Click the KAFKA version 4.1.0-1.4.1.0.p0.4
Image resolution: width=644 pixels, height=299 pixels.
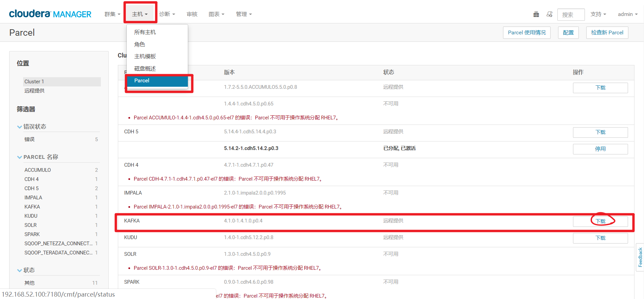point(243,221)
